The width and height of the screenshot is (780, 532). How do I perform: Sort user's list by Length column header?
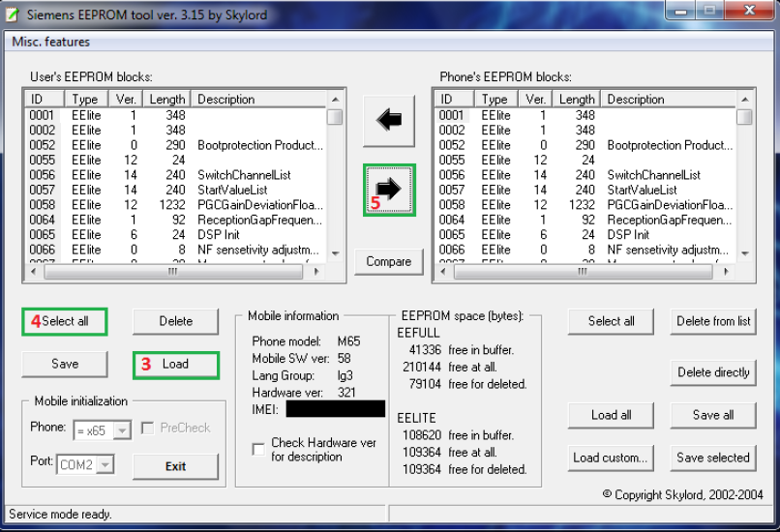pyautogui.click(x=167, y=100)
